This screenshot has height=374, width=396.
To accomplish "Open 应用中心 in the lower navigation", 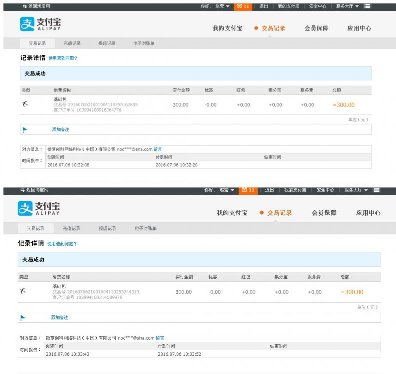I will pyautogui.click(x=368, y=213).
